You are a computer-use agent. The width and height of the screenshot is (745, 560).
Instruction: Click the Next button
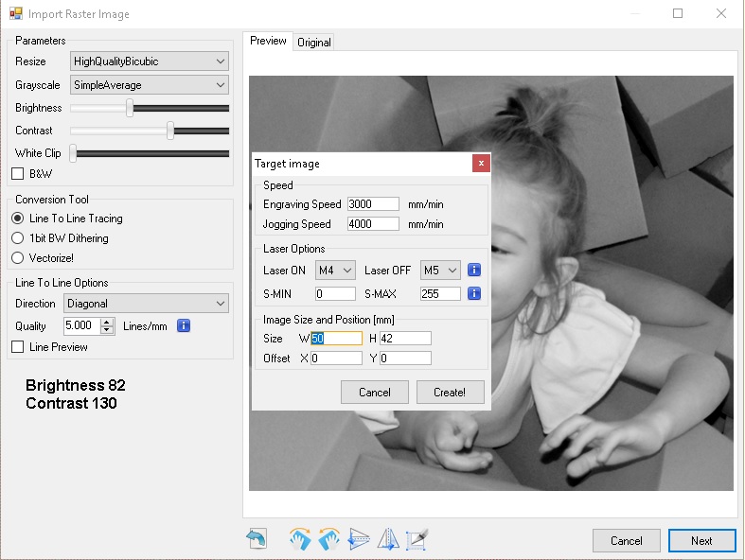(x=701, y=541)
